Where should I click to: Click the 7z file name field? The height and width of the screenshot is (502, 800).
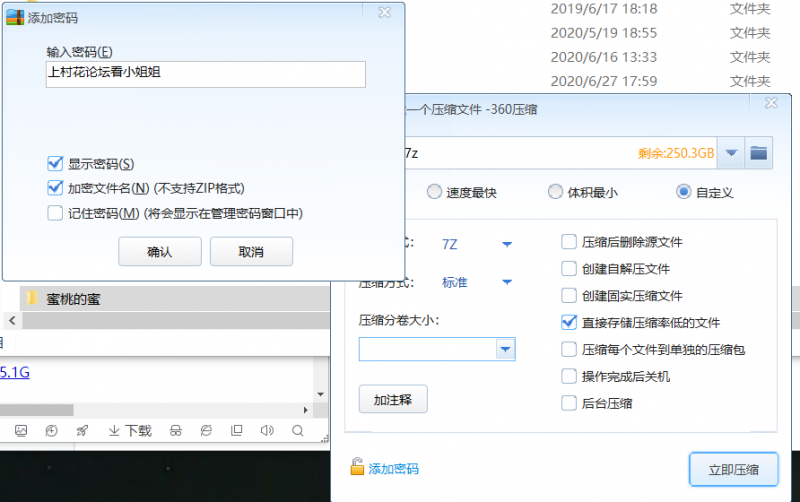[x=561, y=153]
